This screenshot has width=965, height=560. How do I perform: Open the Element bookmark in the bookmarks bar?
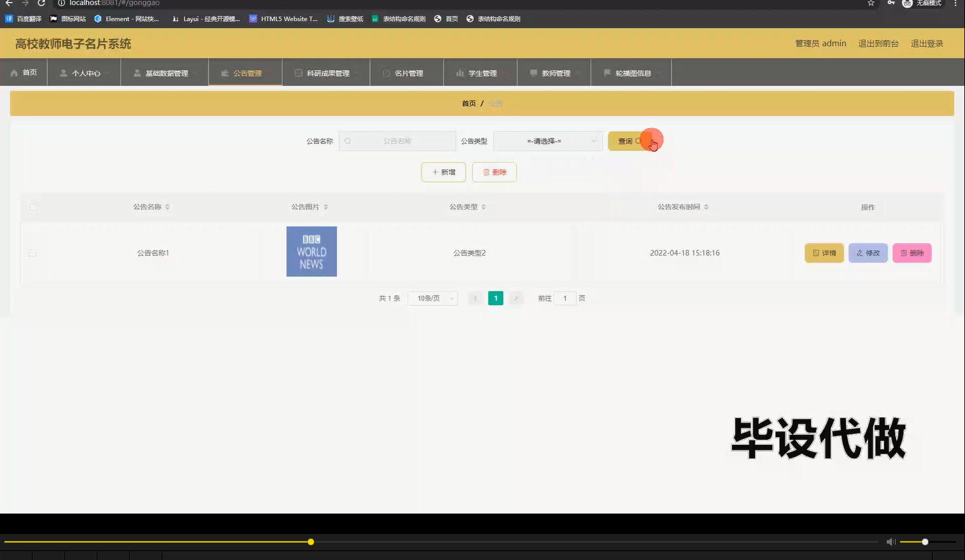[x=127, y=18]
